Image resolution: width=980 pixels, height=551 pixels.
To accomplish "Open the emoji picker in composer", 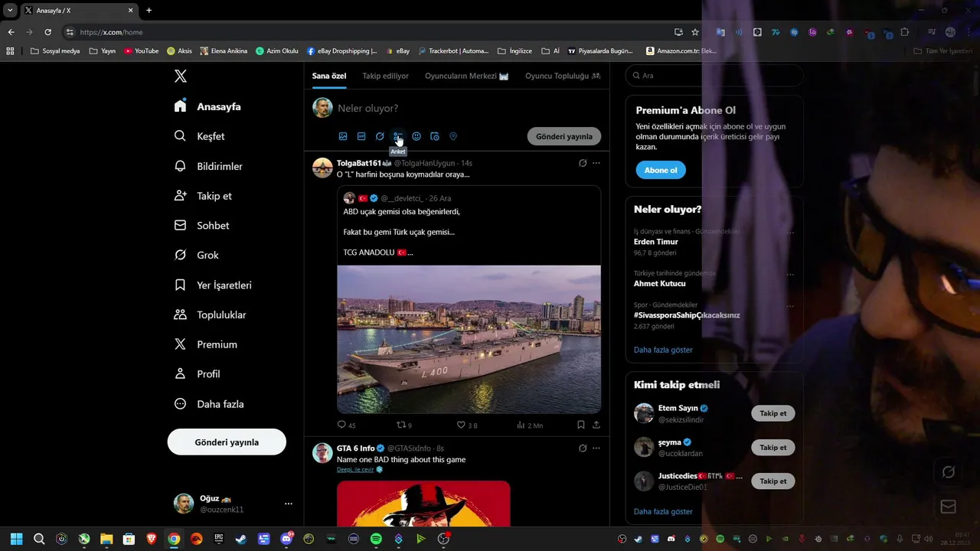I will pos(416,136).
